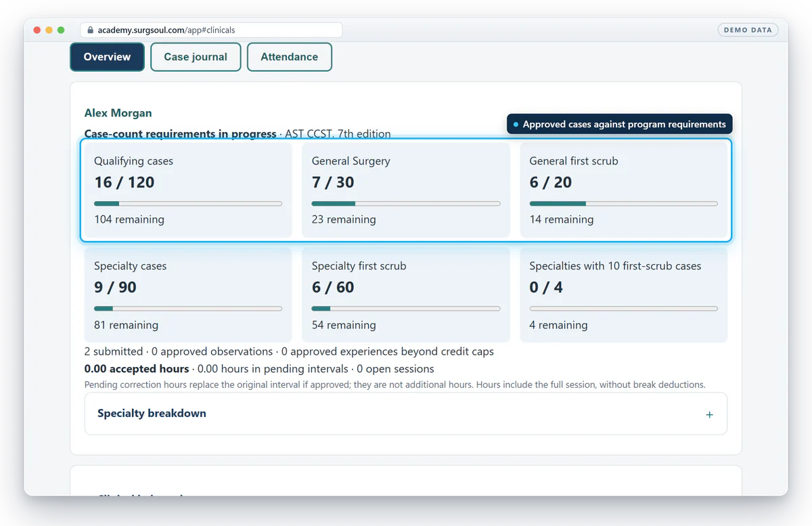Select the "6 / 20" count

click(551, 182)
